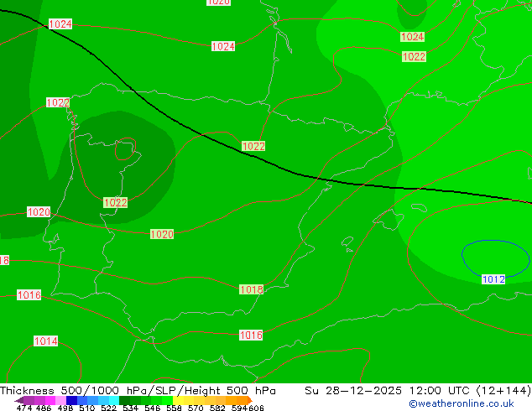
Task: Click the 'Su 28-12-2025' forecast date text
Action: (x=353, y=391)
